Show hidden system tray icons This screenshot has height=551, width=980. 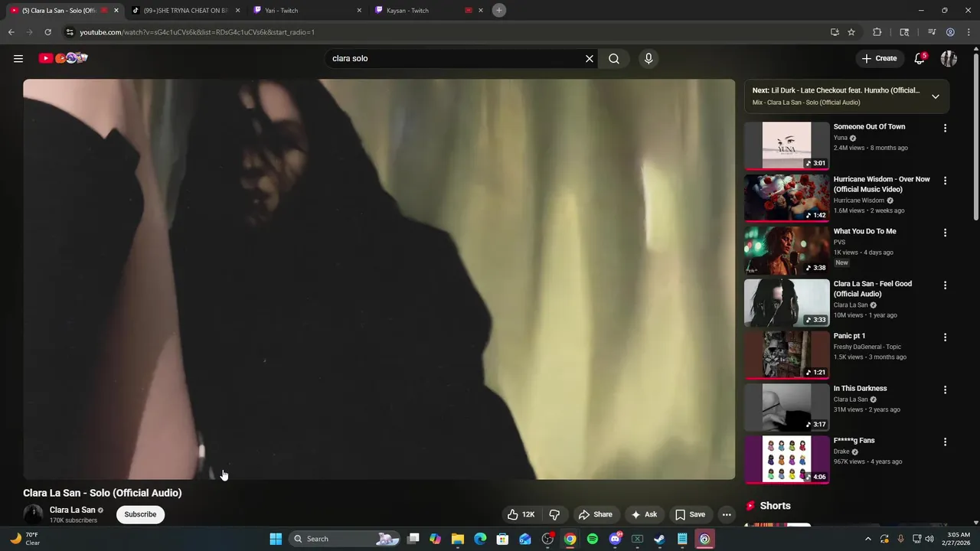pos(867,539)
